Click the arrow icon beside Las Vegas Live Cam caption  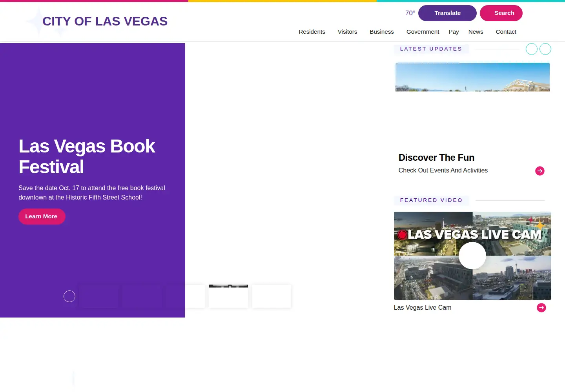541,308
